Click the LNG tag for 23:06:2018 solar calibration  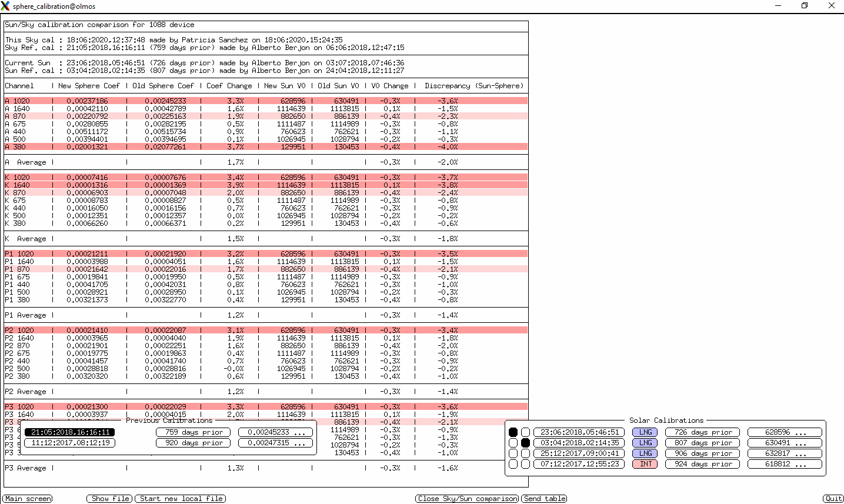645,432
